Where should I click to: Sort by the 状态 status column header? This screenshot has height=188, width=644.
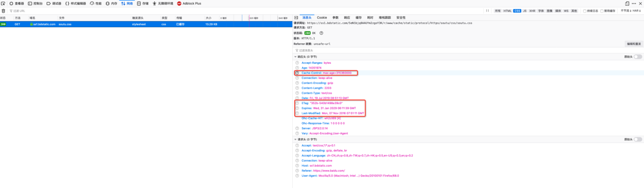pyautogui.click(x=7, y=18)
